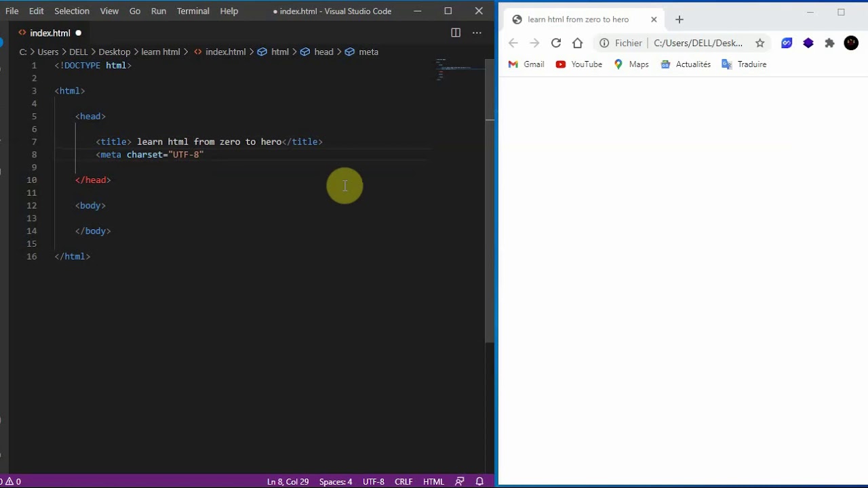
Task: Click the Chrome address bar URL
Action: tap(698, 43)
